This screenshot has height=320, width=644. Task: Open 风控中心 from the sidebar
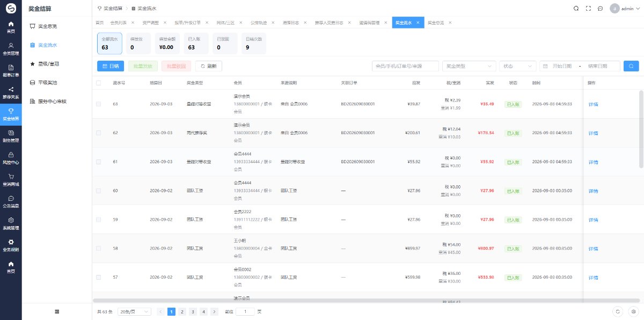pyautogui.click(x=11, y=158)
